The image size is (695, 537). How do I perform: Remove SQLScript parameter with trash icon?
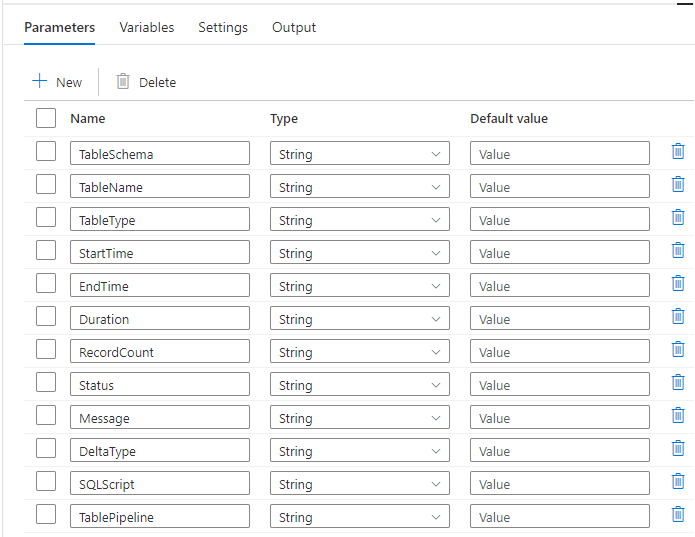[678, 482]
